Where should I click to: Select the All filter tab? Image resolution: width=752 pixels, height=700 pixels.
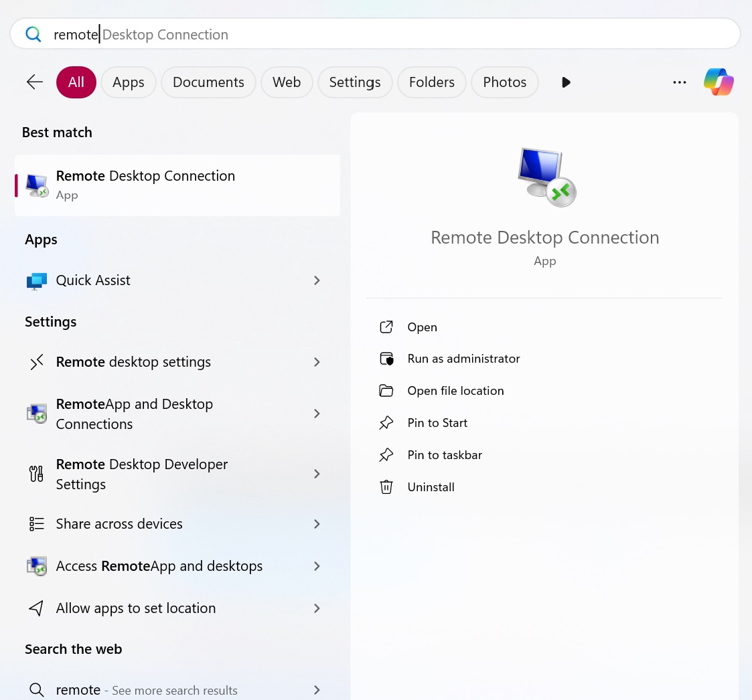[x=76, y=82]
